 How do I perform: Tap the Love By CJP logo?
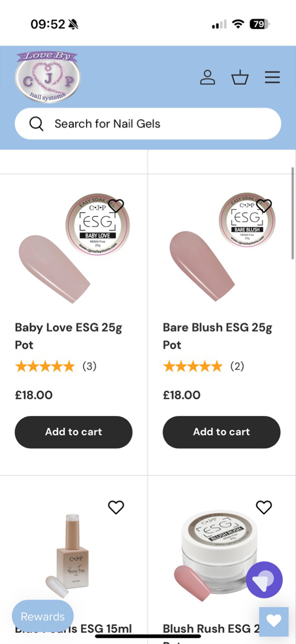(x=47, y=77)
